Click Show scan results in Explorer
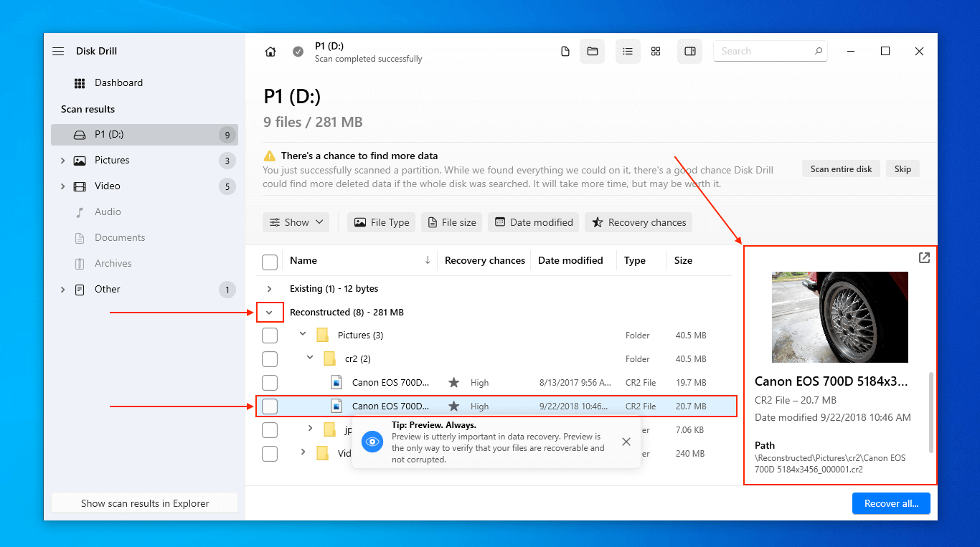The image size is (980, 547). [145, 503]
